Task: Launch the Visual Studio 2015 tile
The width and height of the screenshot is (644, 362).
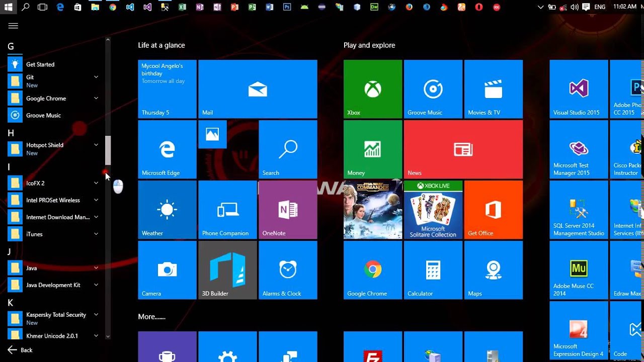Action: pos(579,89)
